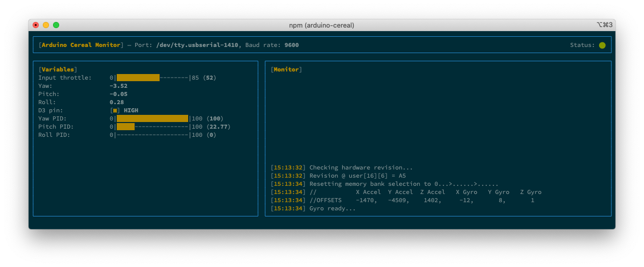Screen dimensions: 644x267
Task: Click the Pitch value -0.05
Action: 119,94
